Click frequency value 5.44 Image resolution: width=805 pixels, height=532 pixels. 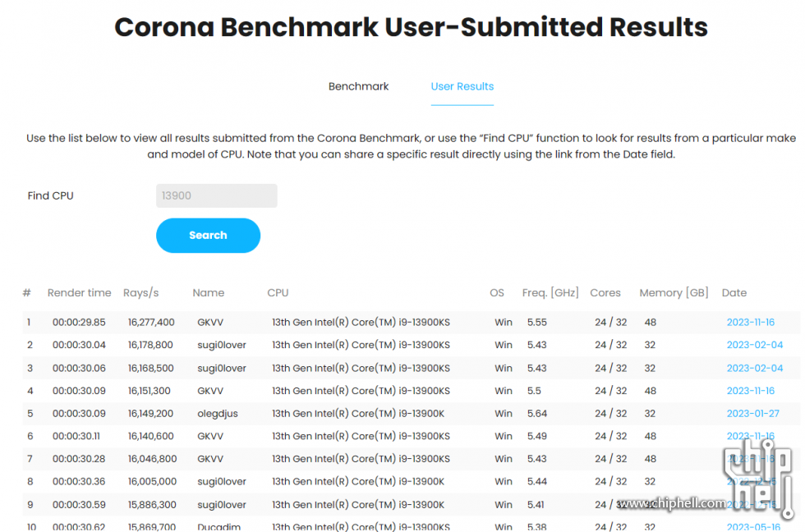tap(537, 481)
